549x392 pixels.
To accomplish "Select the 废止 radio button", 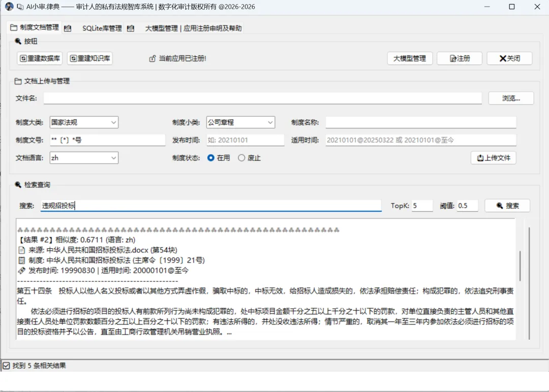I will coord(241,158).
